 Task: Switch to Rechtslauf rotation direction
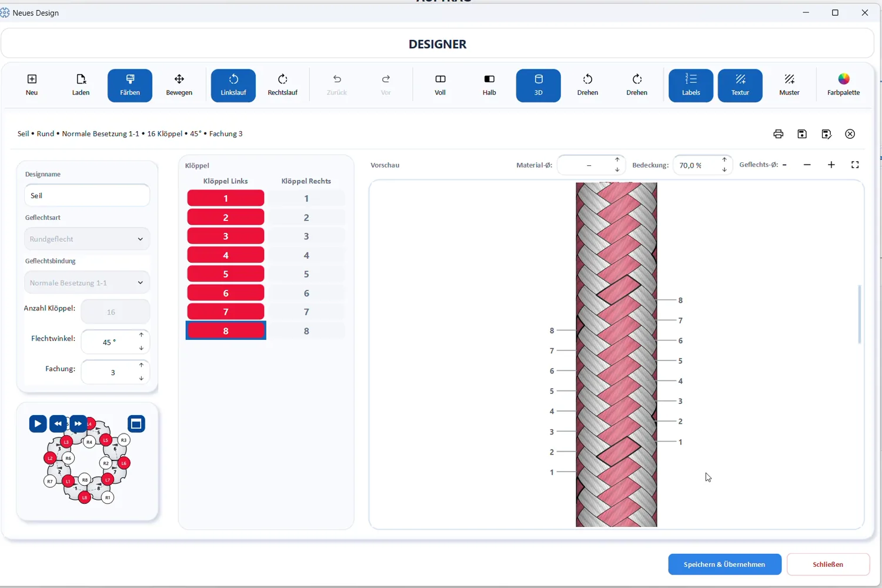pos(283,85)
